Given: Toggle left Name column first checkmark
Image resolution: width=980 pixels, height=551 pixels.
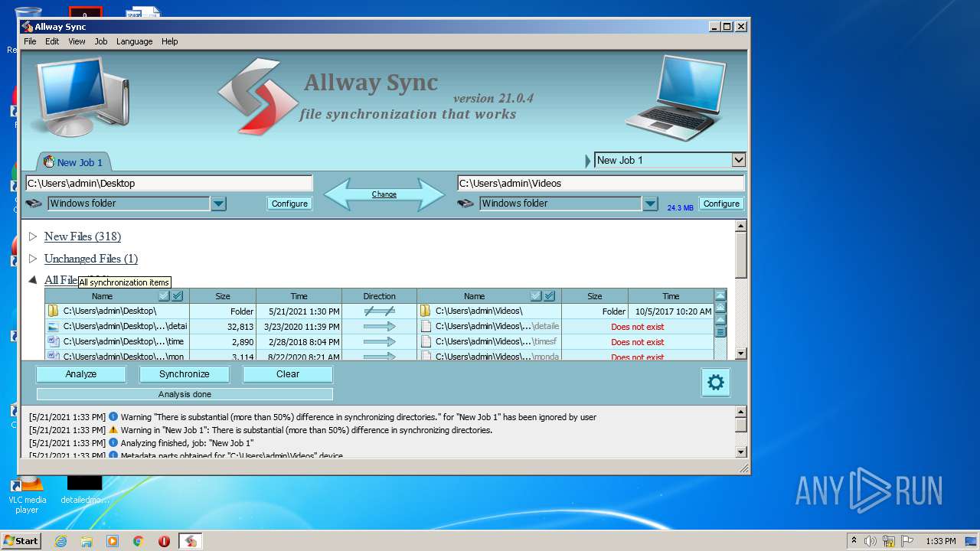Looking at the screenshot, I should pos(164,296).
